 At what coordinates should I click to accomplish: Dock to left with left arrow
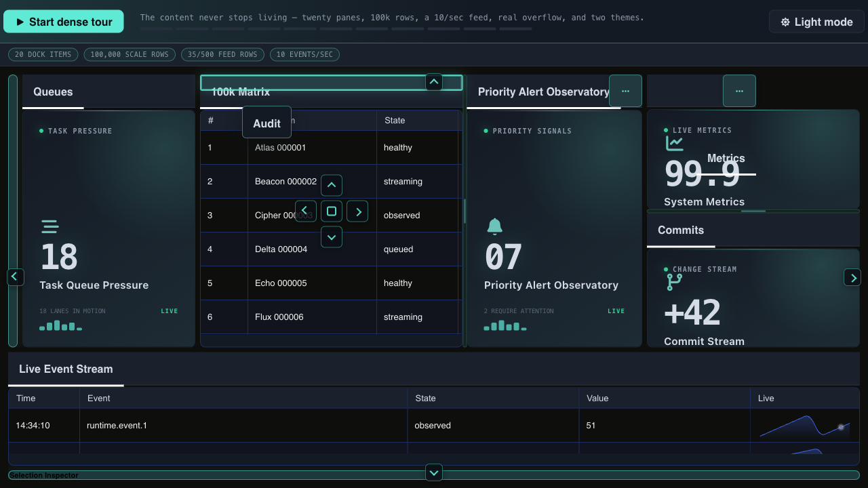[x=306, y=211]
